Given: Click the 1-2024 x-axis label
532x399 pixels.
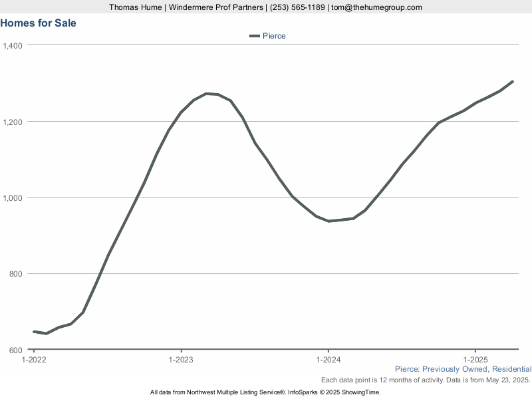Looking at the screenshot, I should pyautogui.click(x=328, y=360).
